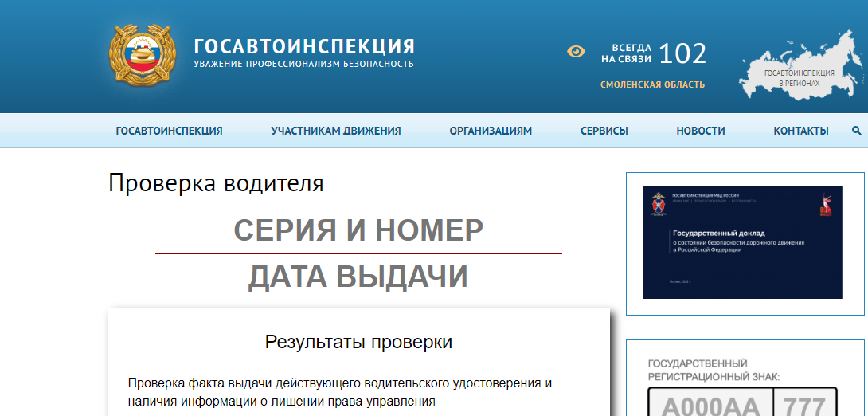Click the A000AA license plate field
The image size is (868, 416).
[710, 404]
